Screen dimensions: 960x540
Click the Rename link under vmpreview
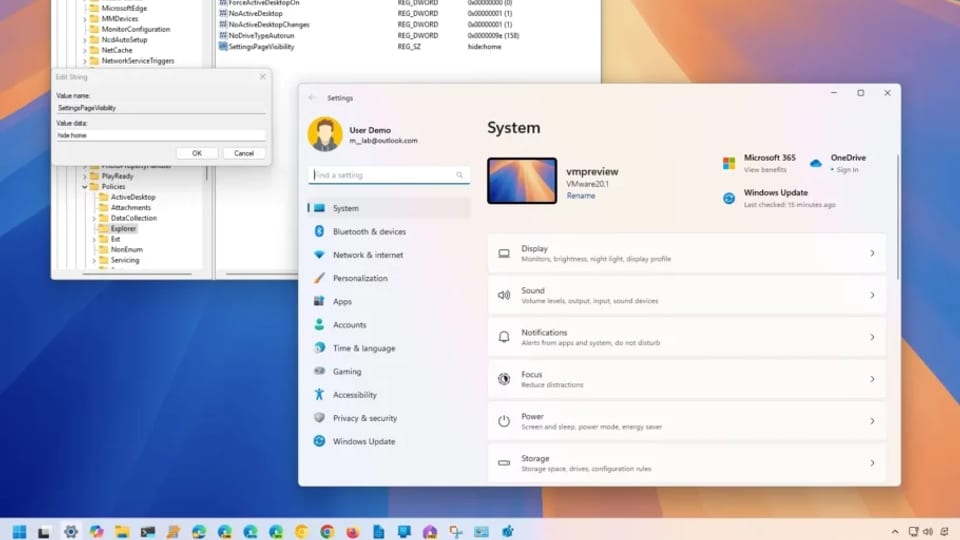(580, 196)
